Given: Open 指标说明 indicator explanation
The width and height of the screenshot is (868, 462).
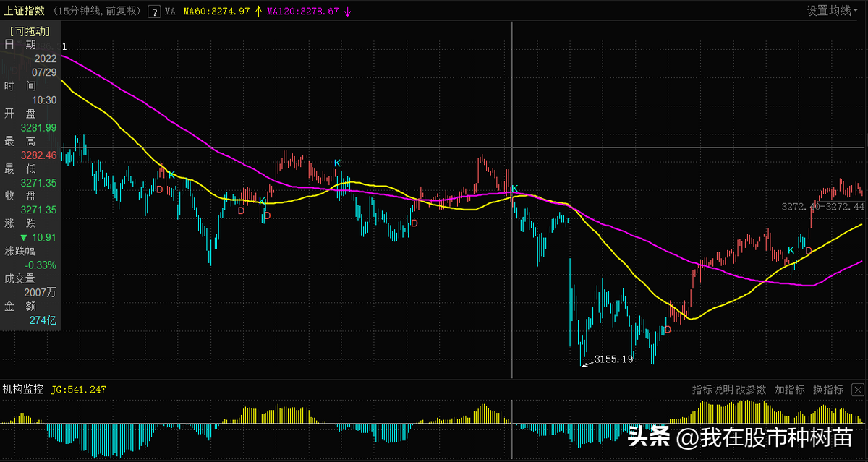Looking at the screenshot, I should [712, 390].
